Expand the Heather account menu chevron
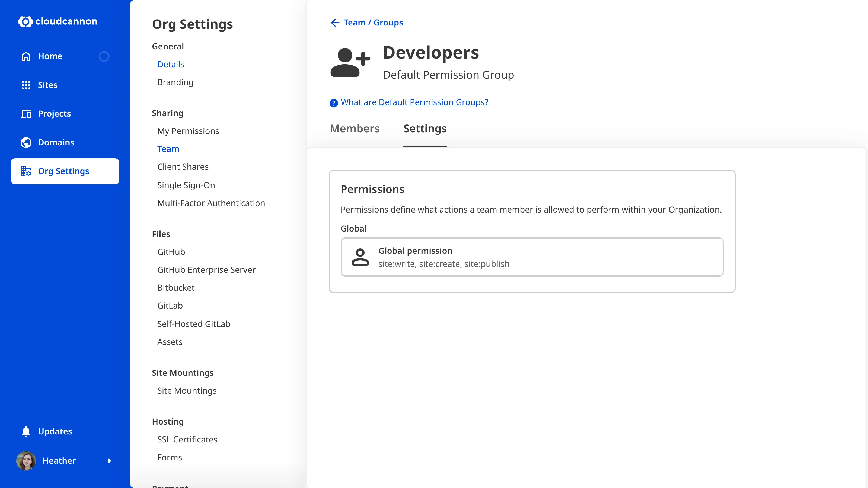This screenshot has height=488, width=868. pyautogui.click(x=110, y=461)
